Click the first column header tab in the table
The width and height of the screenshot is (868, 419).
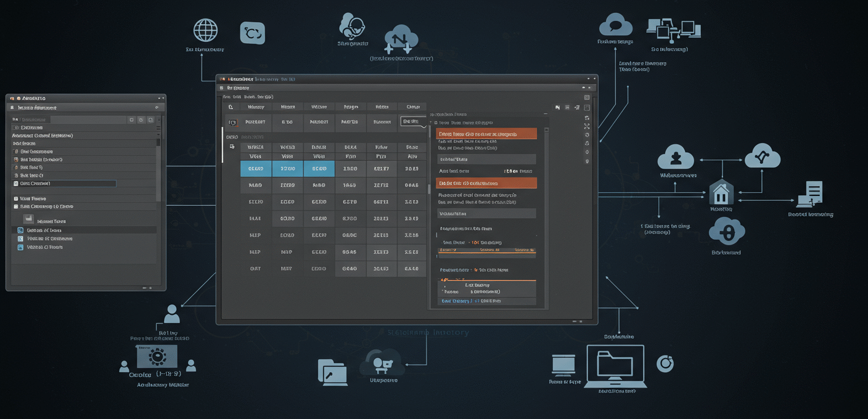[255, 107]
